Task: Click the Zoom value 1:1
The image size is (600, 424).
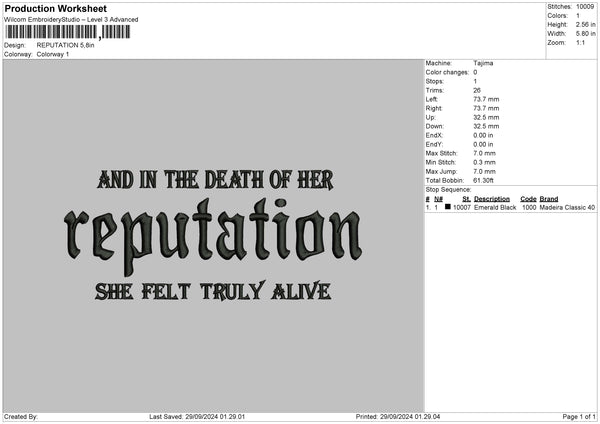Action: [x=580, y=42]
